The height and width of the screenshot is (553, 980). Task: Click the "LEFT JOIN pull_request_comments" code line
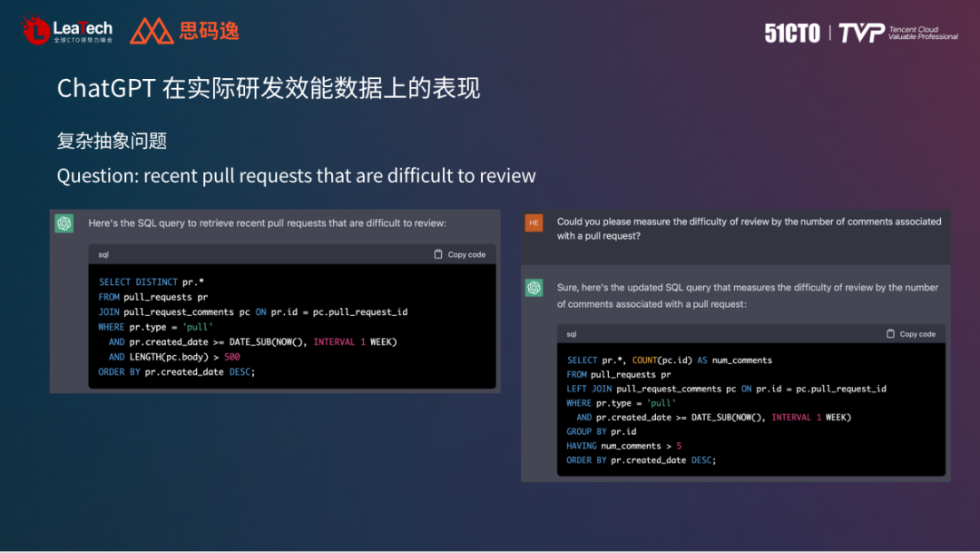point(726,389)
